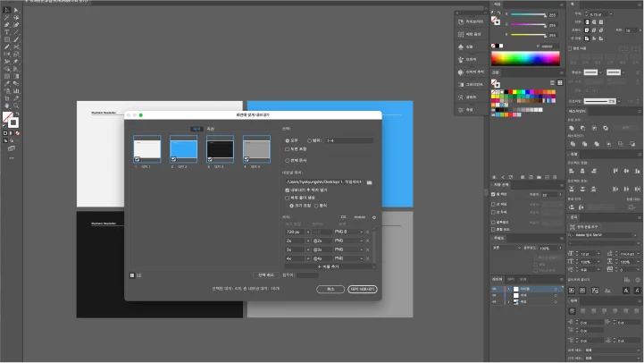Screen dimensions: 644x363
Task: Apply the iOS format preset
Action: (x=343, y=217)
